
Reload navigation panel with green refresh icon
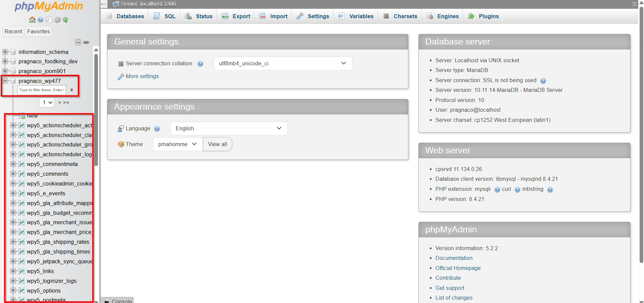click(66, 20)
